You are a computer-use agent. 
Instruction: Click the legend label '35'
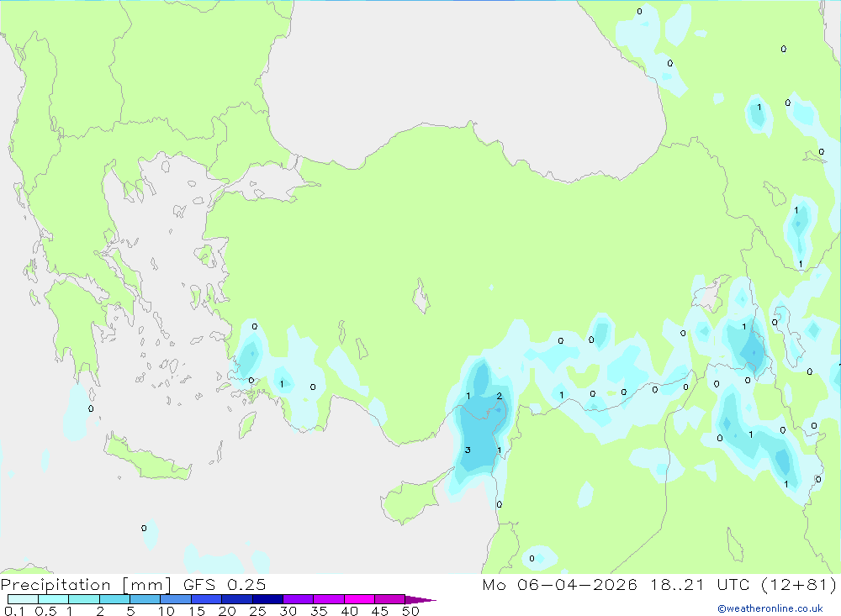[x=319, y=611]
